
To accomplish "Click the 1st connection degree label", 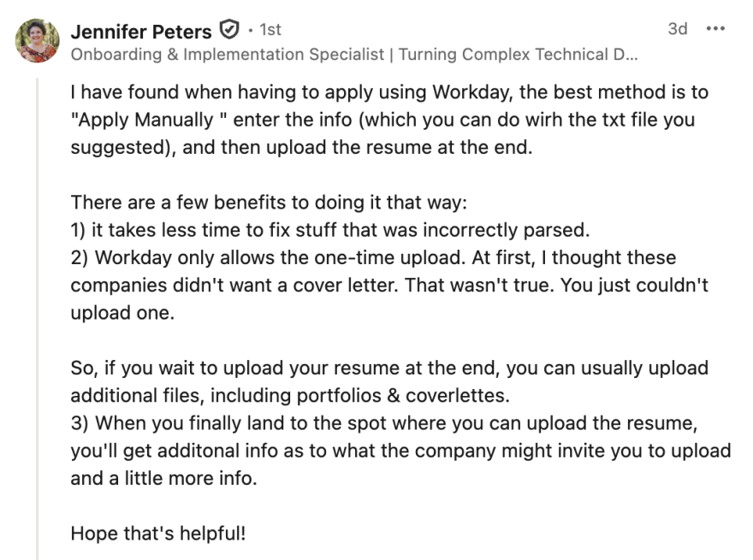I will (x=270, y=30).
